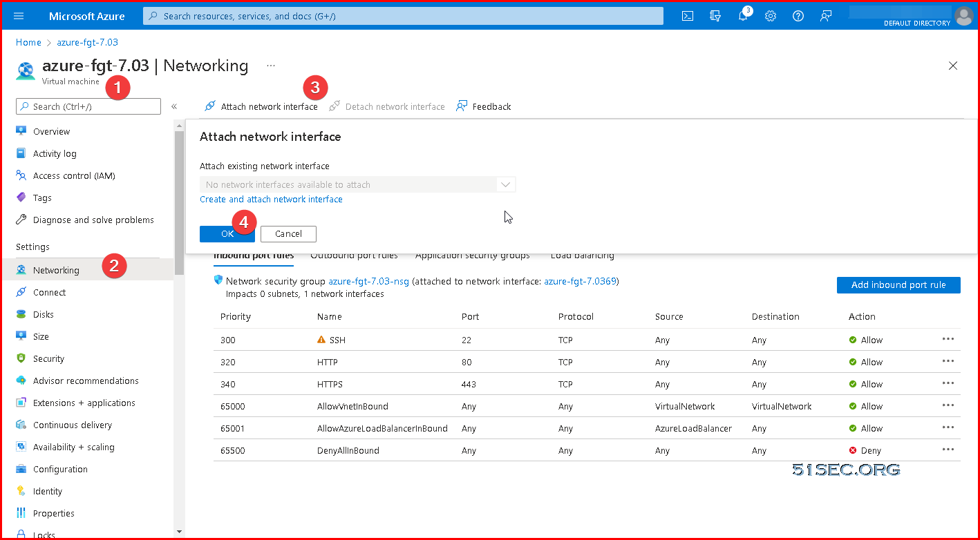Click the Availability + scaling icon
Viewport: 980px width, 540px height.
[21, 447]
